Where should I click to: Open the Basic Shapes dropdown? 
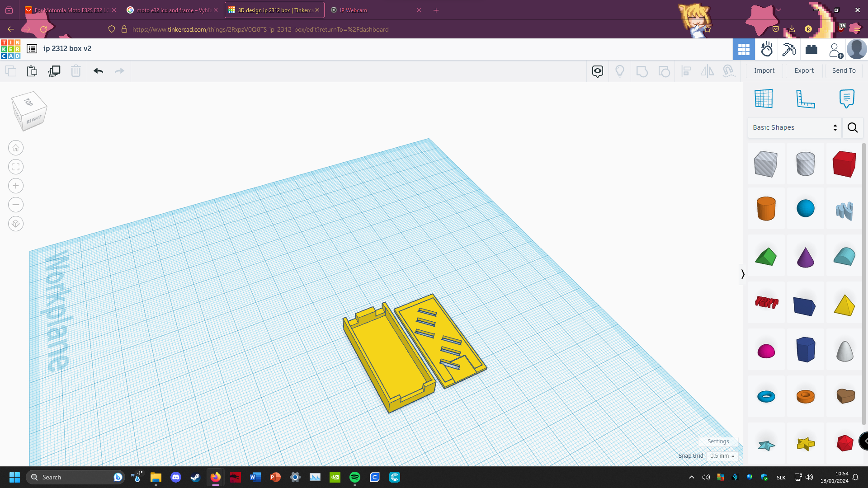pos(794,127)
